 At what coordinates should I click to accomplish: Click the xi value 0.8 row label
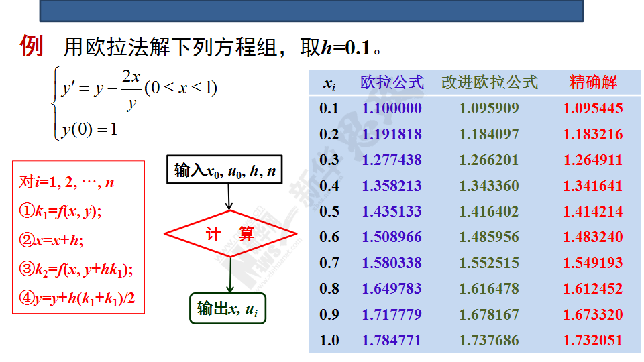tap(329, 288)
